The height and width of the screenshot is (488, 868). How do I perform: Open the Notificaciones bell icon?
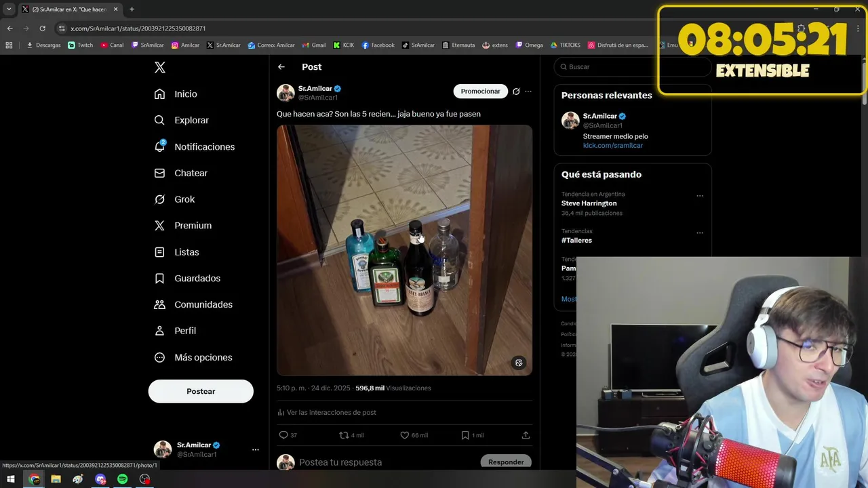[159, 146]
